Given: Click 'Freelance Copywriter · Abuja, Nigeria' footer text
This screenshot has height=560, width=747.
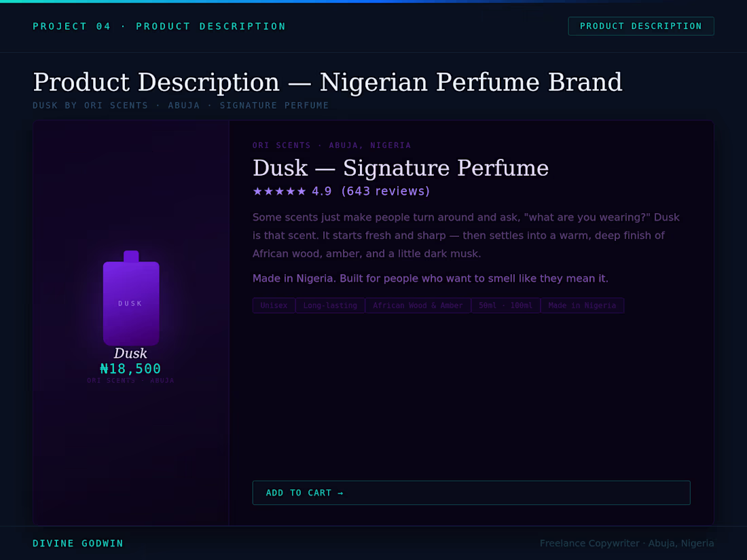Looking at the screenshot, I should (627, 543).
